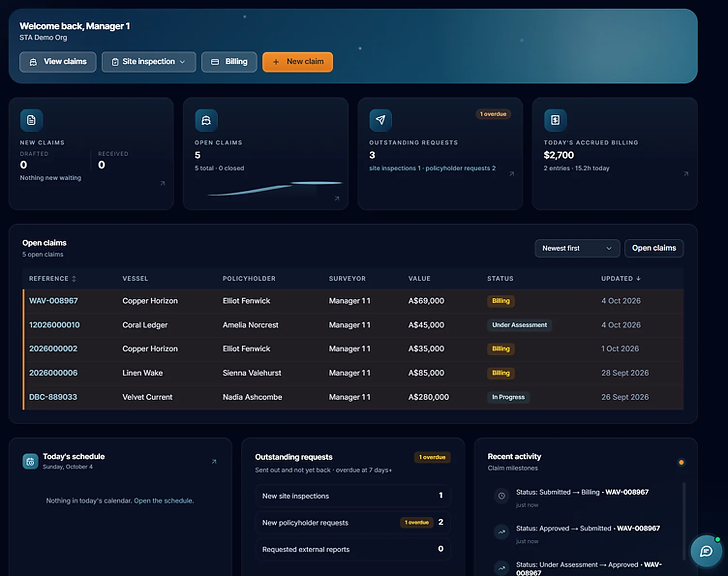Click the Velvet Current vessel cell
Image resolution: width=728 pixels, height=576 pixels.
click(x=147, y=397)
